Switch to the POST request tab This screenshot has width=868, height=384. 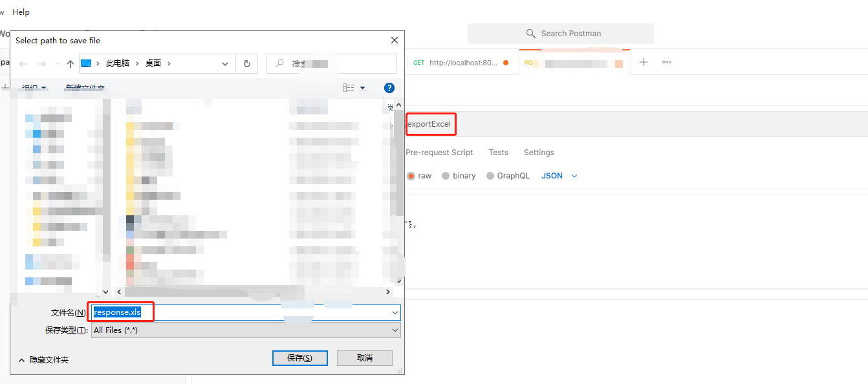point(574,63)
